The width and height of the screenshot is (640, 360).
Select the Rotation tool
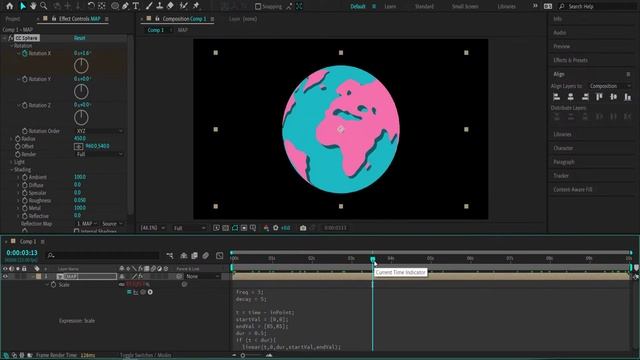(91, 6)
